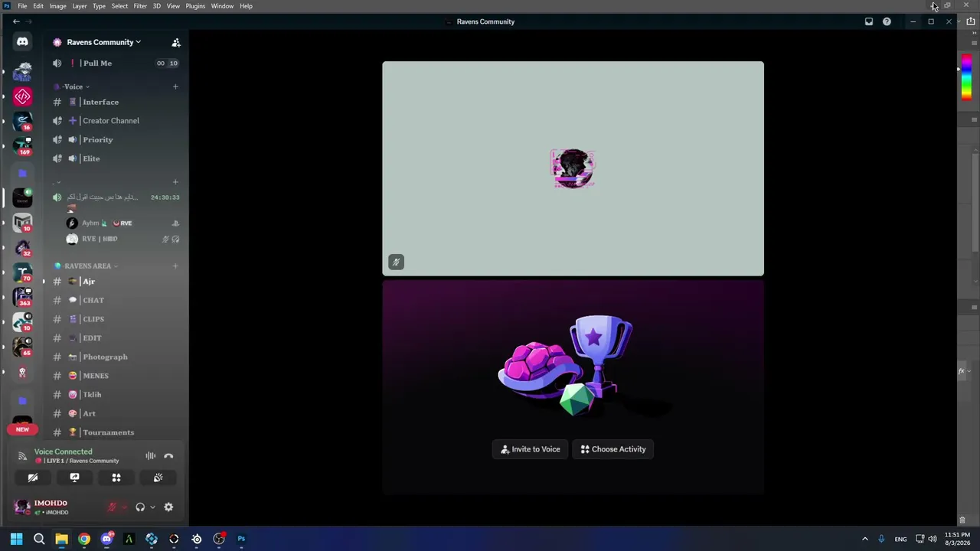The height and width of the screenshot is (551, 980).
Task: Collapse the RAVENS AREA category
Action: point(86,266)
